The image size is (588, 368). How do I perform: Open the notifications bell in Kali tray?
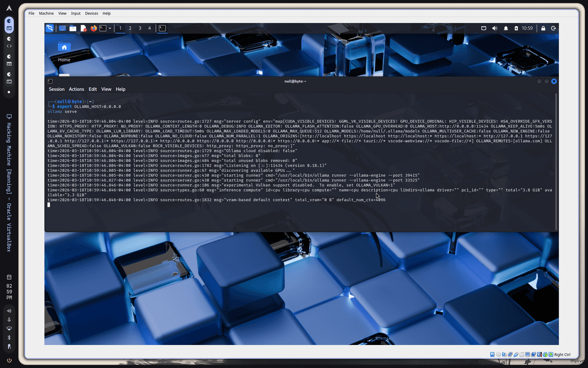pos(506,28)
